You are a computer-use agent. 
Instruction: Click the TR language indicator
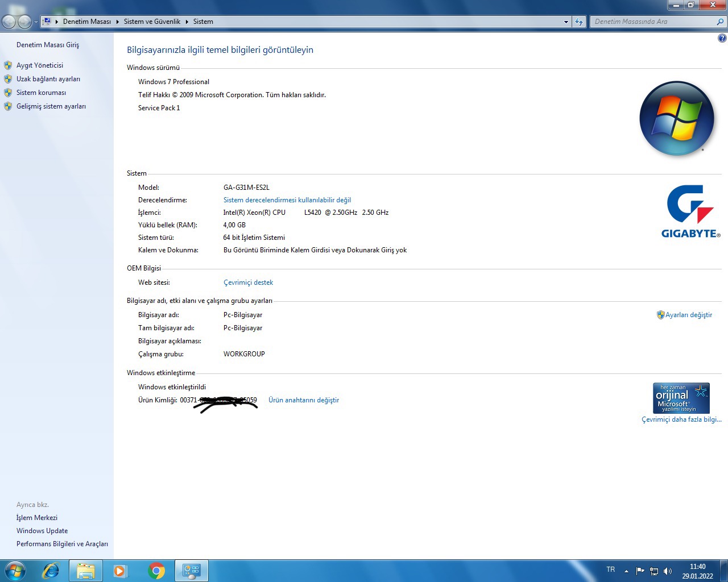(x=610, y=569)
